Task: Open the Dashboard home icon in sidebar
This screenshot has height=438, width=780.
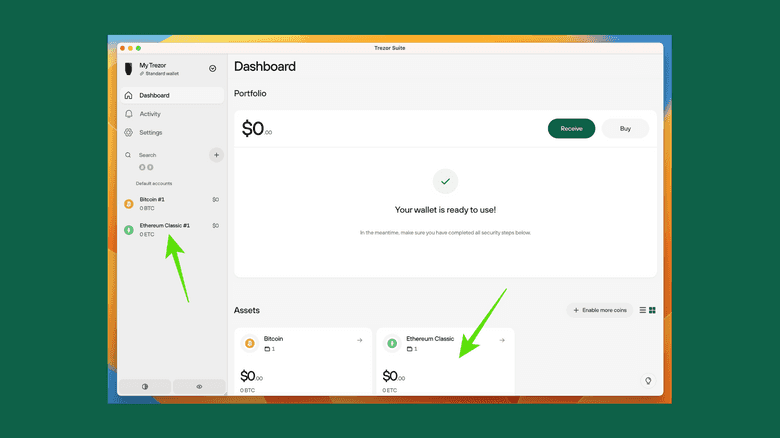Action: [128, 96]
